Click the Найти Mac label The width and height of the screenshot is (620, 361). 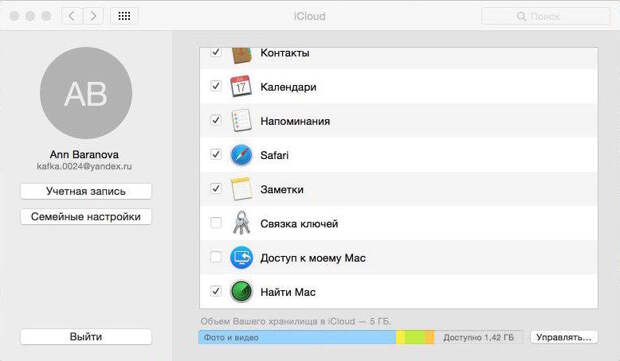click(288, 292)
